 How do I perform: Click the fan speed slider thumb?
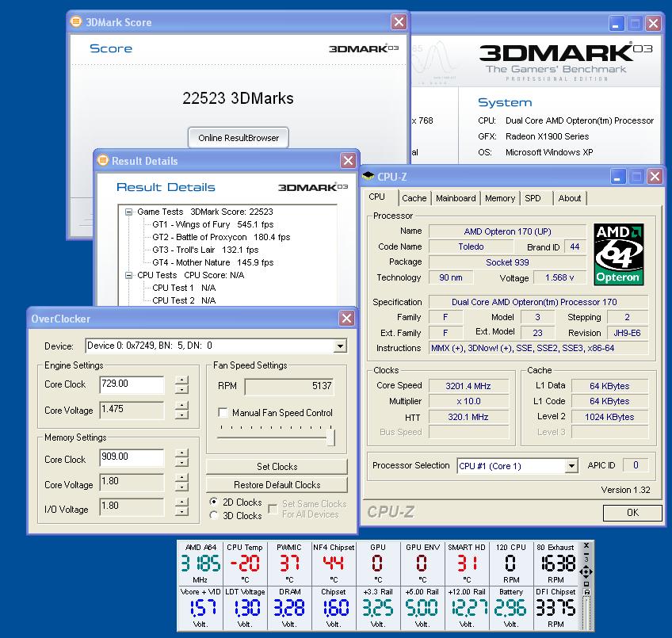pyautogui.click(x=330, y=437)
